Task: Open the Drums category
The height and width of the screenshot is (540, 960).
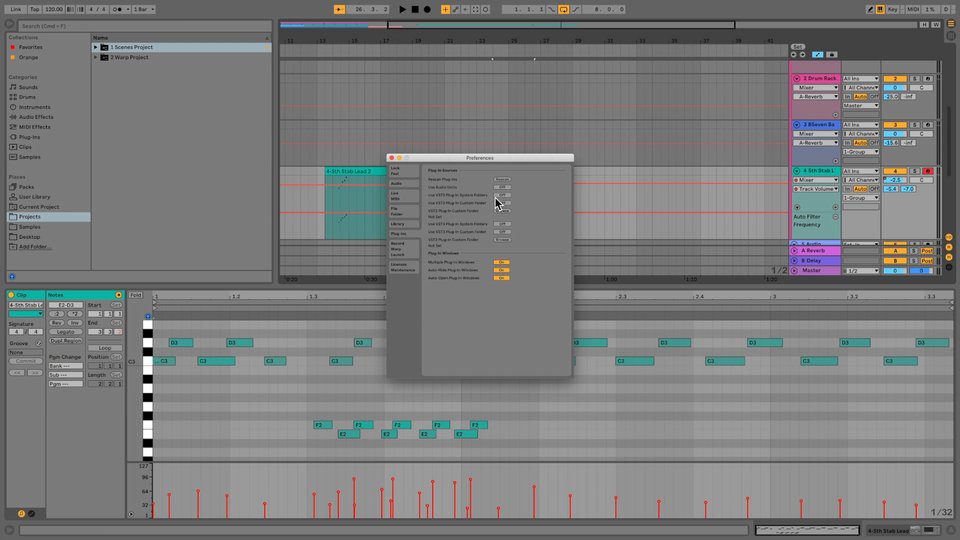Action: (x=27, y=97)
